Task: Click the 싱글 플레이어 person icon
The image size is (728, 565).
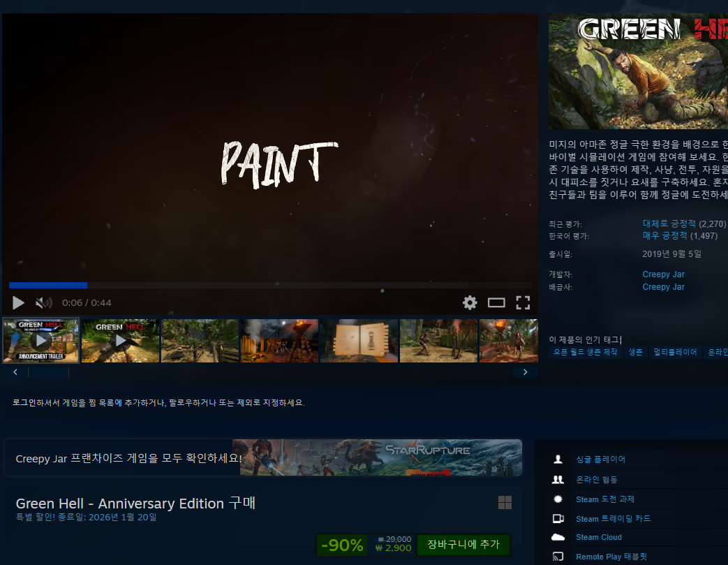Action: tap(557, 460)
